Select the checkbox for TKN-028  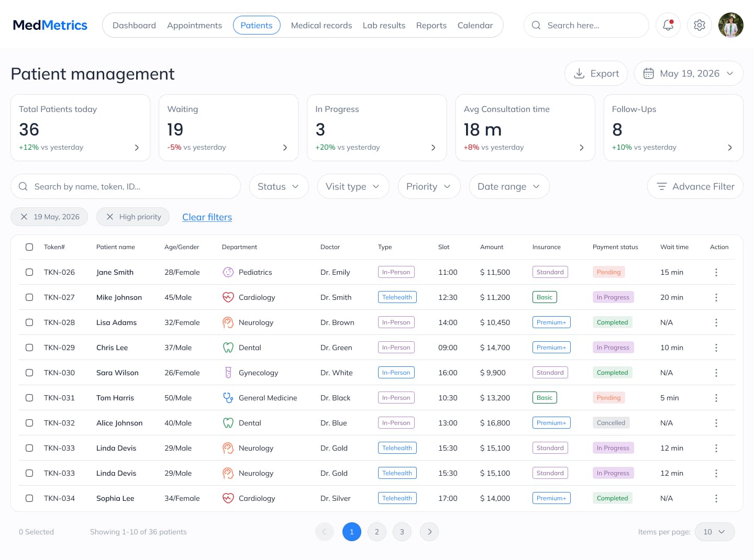[x=29, y=322]
